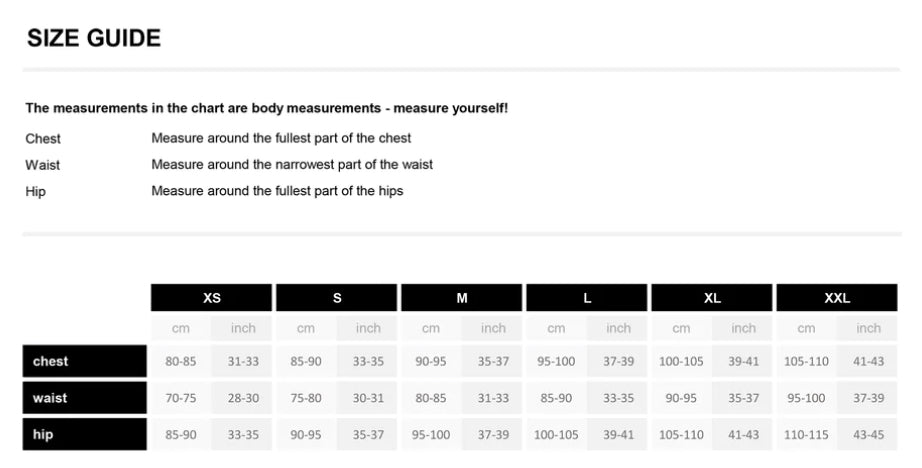The width and height of the screenshot is (922, 468).
Task: Click the chest row label
Action: click(x=85, y=361)
